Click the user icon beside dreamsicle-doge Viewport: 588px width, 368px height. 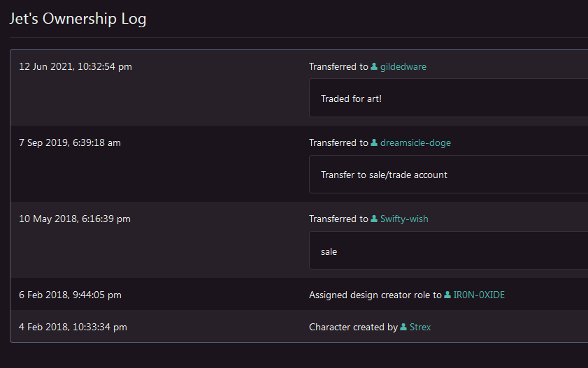coord(374,143)
